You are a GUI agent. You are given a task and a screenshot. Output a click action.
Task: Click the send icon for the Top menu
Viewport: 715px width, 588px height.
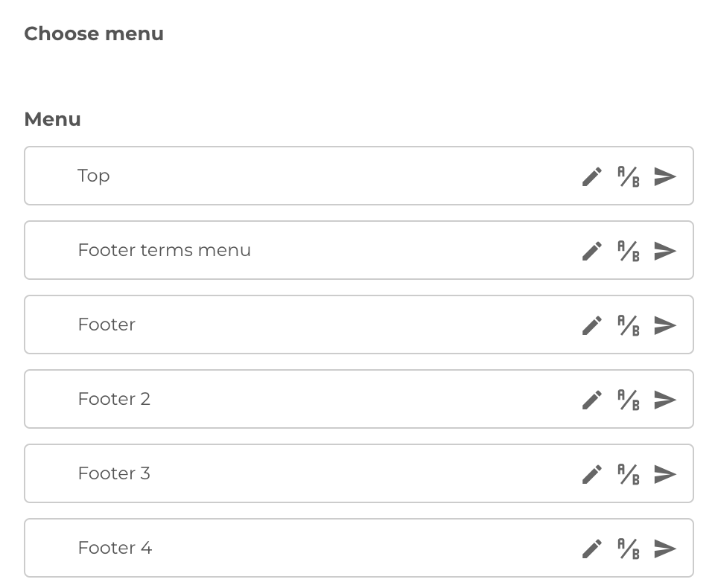tap(664, 176)
